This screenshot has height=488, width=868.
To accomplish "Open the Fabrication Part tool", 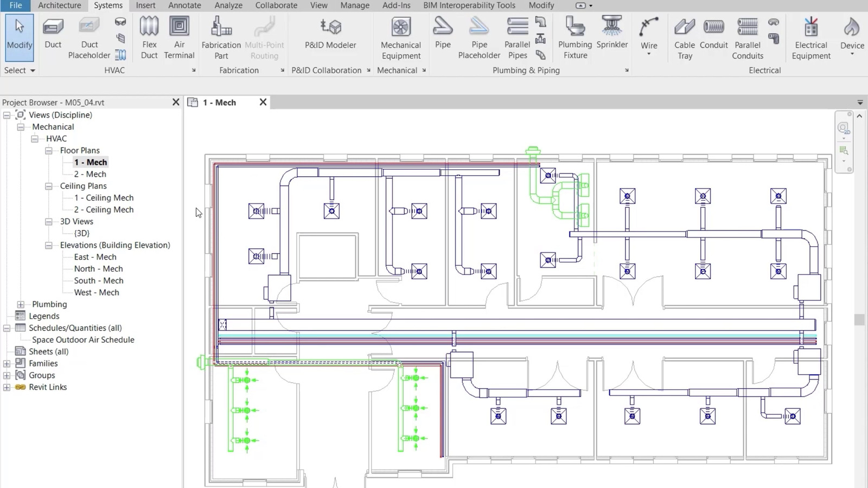I will [221, 38].
